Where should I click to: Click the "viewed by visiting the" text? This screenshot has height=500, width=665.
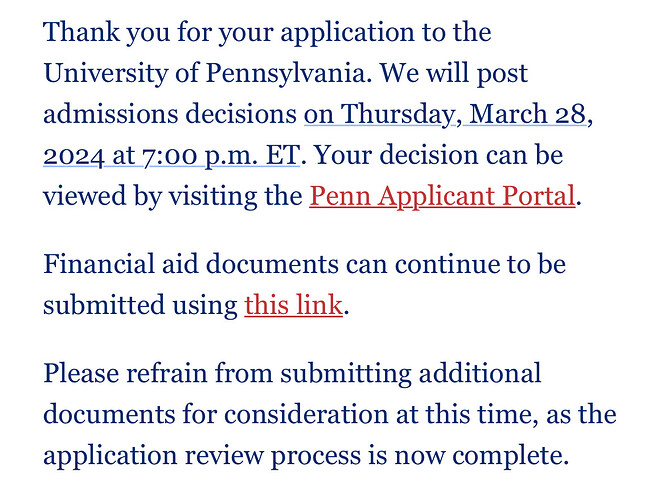(173, 196)
